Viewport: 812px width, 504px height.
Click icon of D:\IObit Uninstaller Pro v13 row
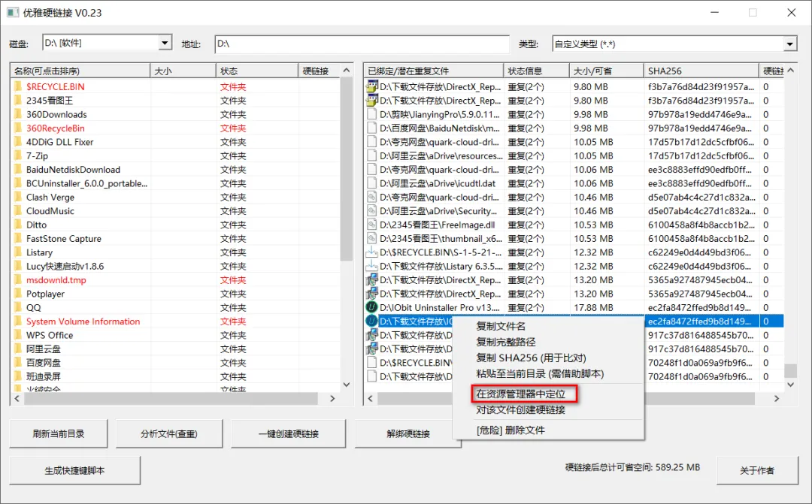(371, 307)
